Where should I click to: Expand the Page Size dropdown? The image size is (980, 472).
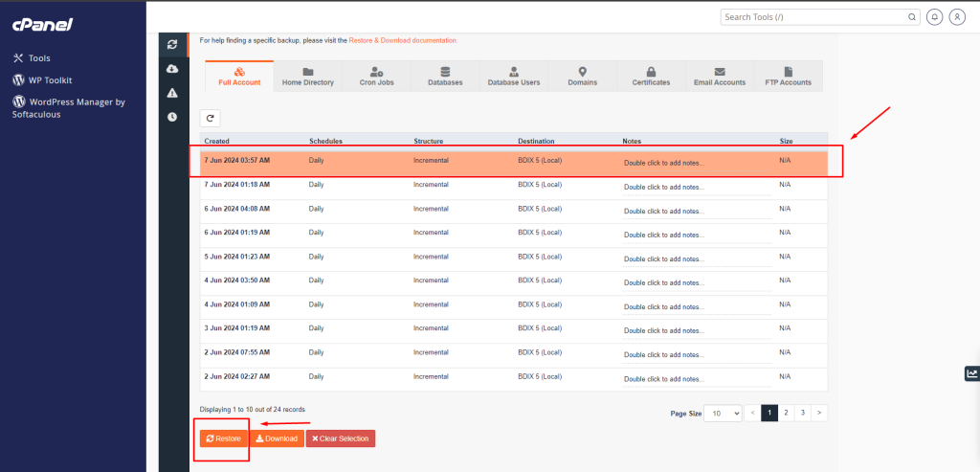(x=723, y=413)
